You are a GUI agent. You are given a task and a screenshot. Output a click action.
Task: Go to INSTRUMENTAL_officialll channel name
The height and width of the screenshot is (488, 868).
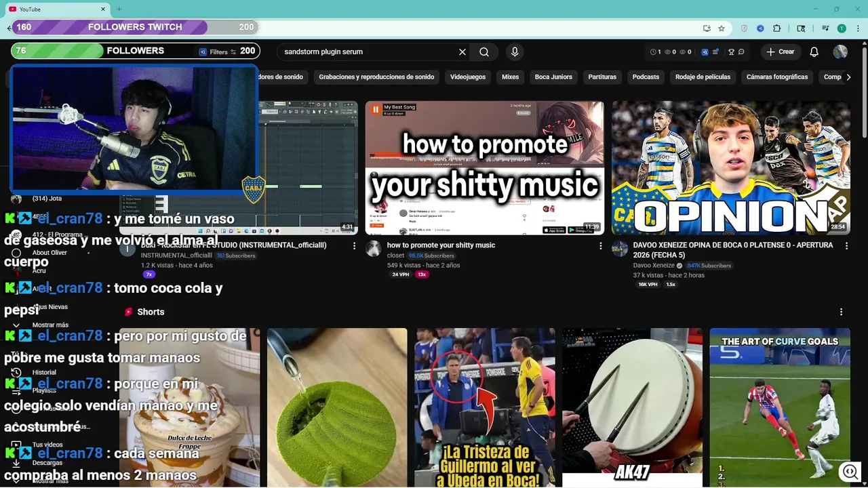[x=176, y=256]
